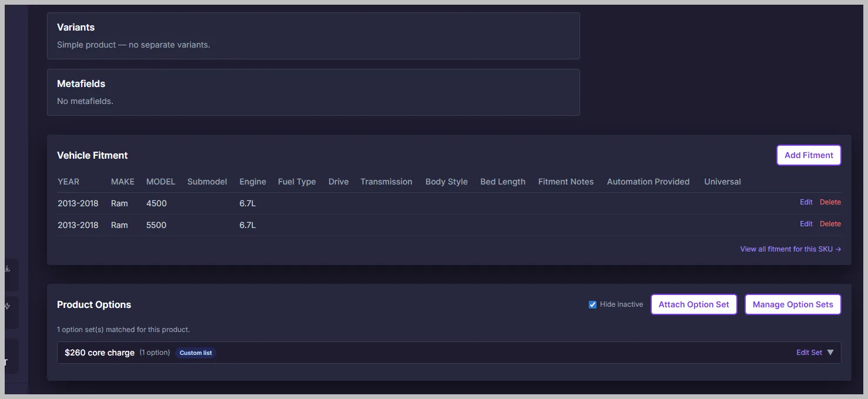
Task: Delete the Ram 5500 fitment row
Action: (x=830, y=224)
